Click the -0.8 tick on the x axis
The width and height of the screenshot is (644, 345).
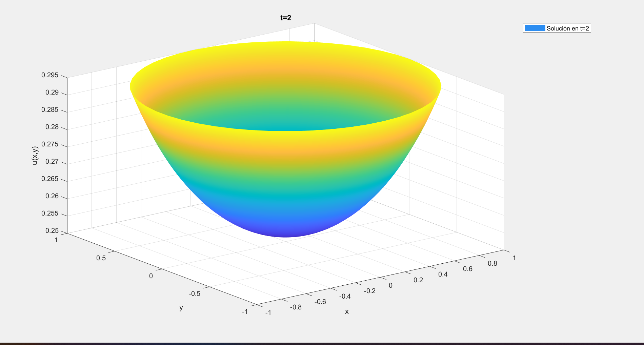pyautogui.click(x=296, y=307)
